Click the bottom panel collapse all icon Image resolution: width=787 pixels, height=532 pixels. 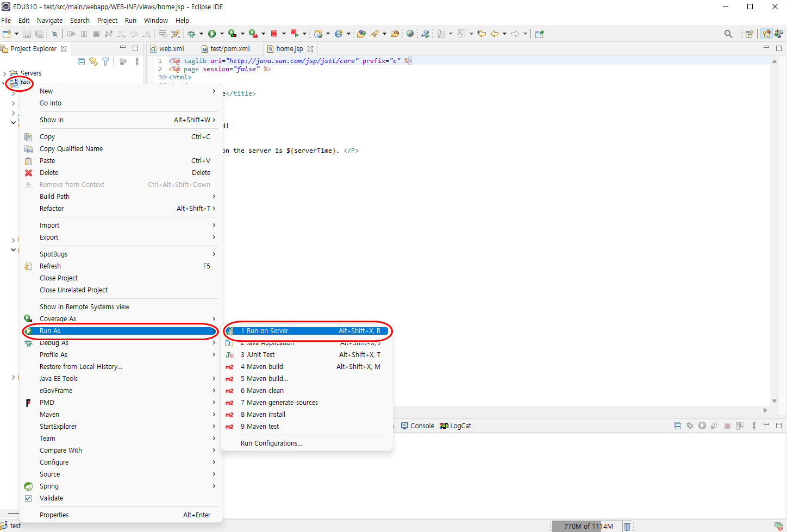click(x=677, y=425)
